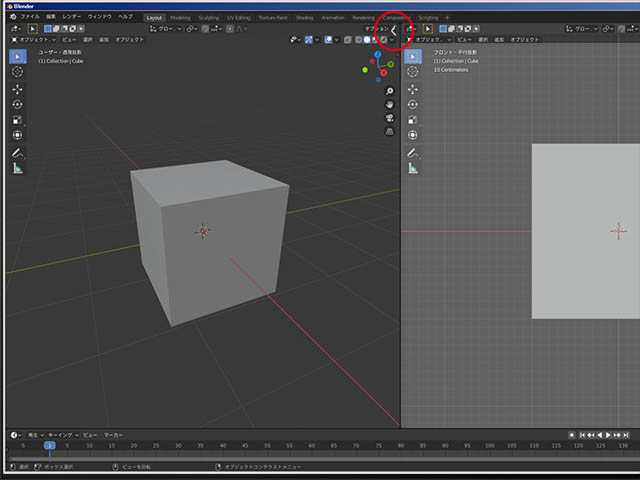Viewport: 640px width, 480px height.
Task: Open the ヘルプ menu
Action: 125,17
